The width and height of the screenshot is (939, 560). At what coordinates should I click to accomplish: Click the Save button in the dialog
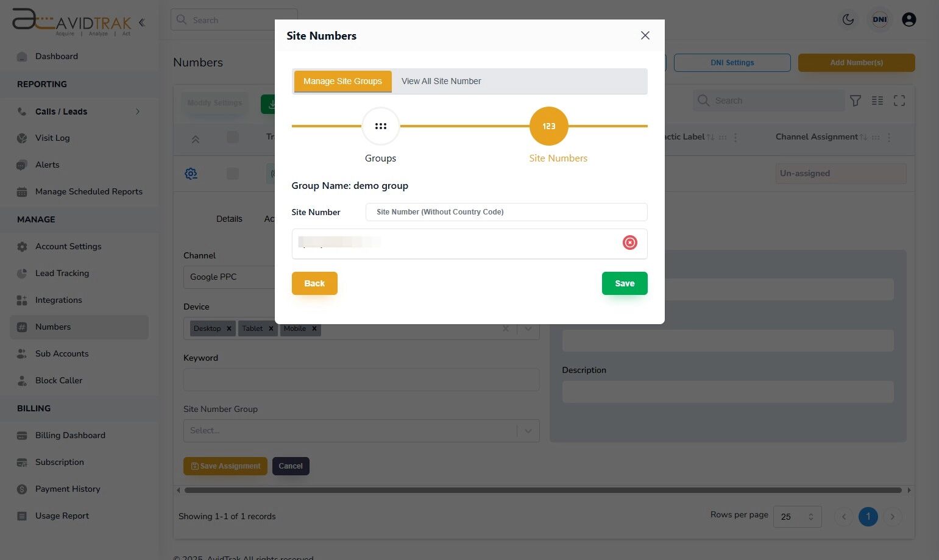click(x=624, y=283)
